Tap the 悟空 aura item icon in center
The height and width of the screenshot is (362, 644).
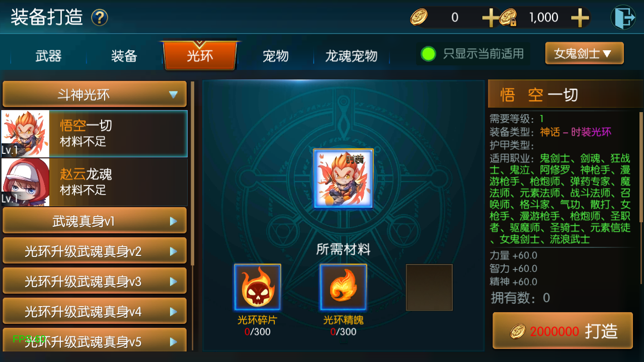click(x=344, y=178)
